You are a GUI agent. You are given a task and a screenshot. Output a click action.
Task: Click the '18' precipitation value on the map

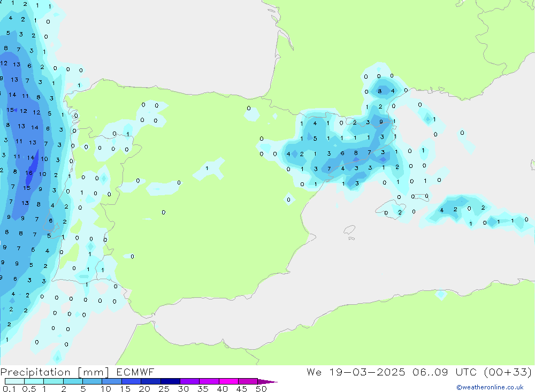29,173
